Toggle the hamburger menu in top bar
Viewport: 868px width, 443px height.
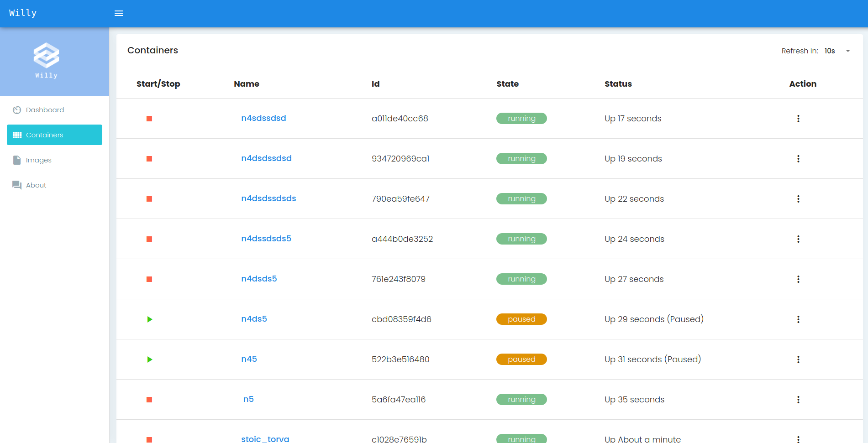(119, 13)
